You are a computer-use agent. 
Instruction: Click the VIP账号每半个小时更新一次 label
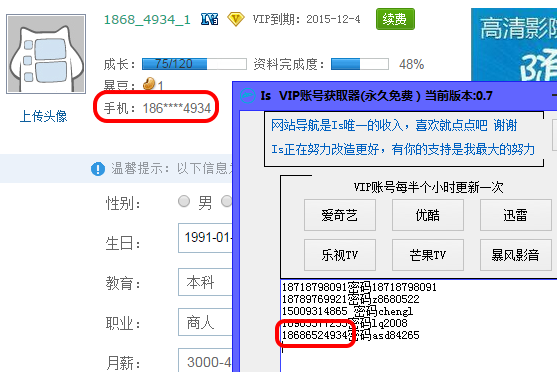coord(428,187)
